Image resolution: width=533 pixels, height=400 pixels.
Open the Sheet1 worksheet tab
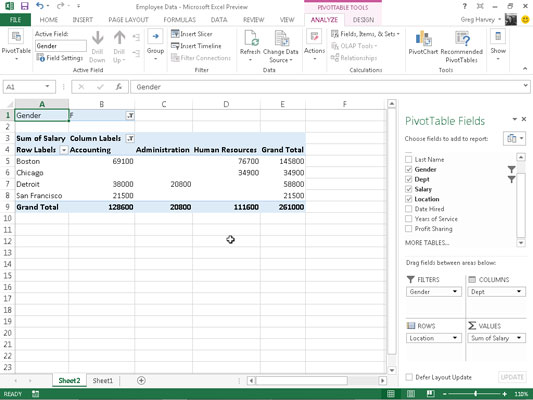(x=102, y=381)
